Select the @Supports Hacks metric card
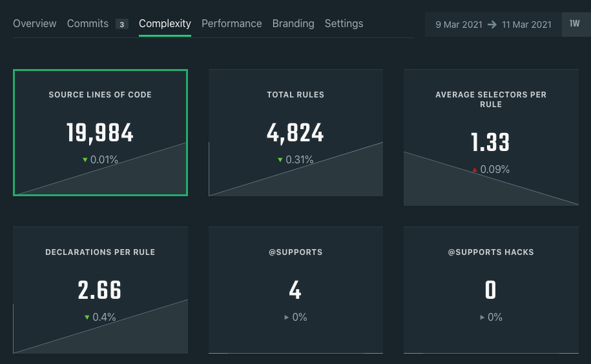The height and width of the screenshot is (364, 591). (x=491, y=290)
